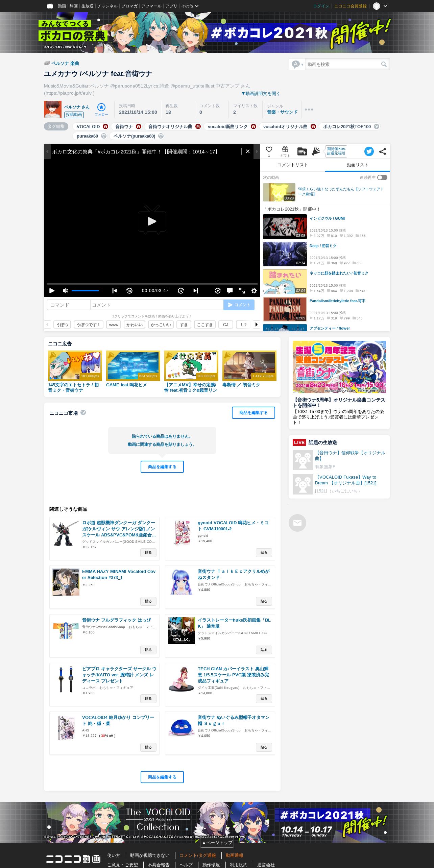Open search type dropdown beside search box

297,64
